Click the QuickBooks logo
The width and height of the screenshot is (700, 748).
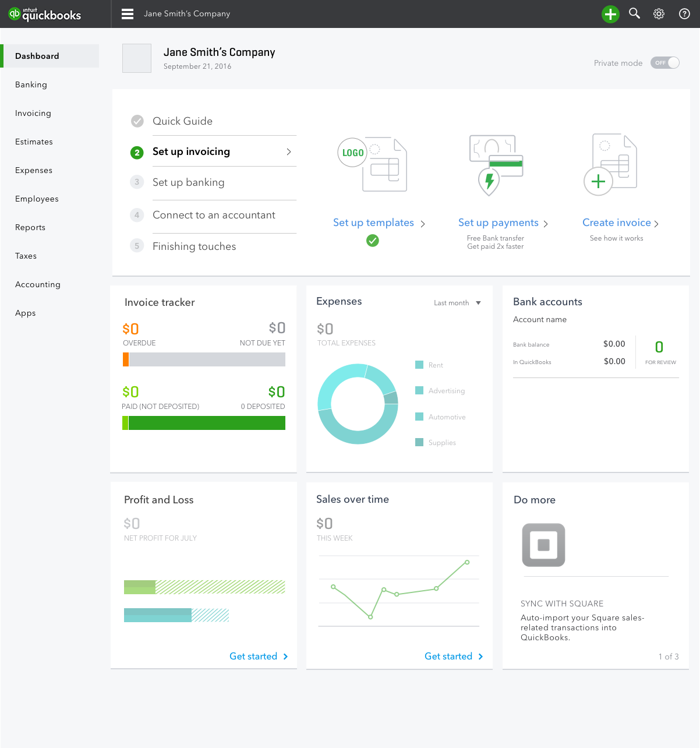click(45, 14)
